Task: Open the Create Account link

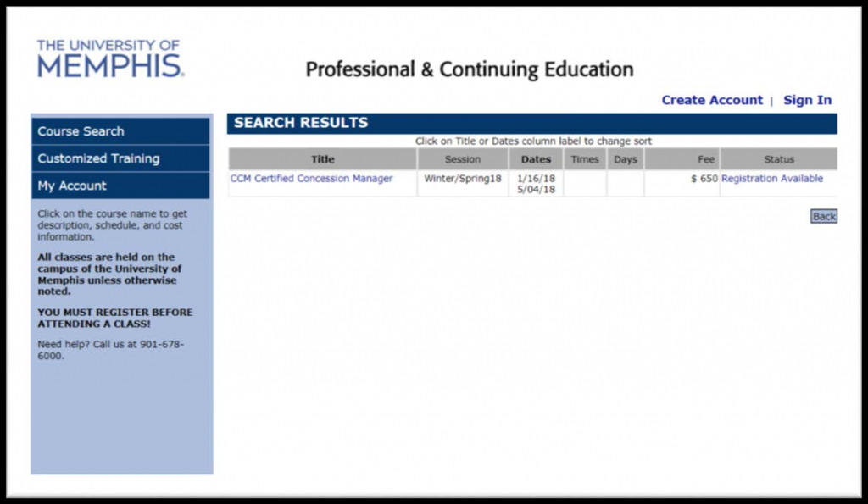Action: (x=712, y=100)
